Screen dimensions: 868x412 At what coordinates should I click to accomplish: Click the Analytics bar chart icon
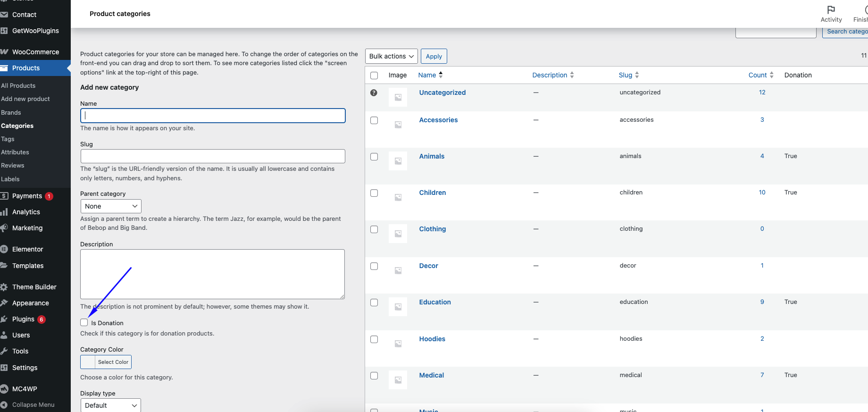[4, 212]
